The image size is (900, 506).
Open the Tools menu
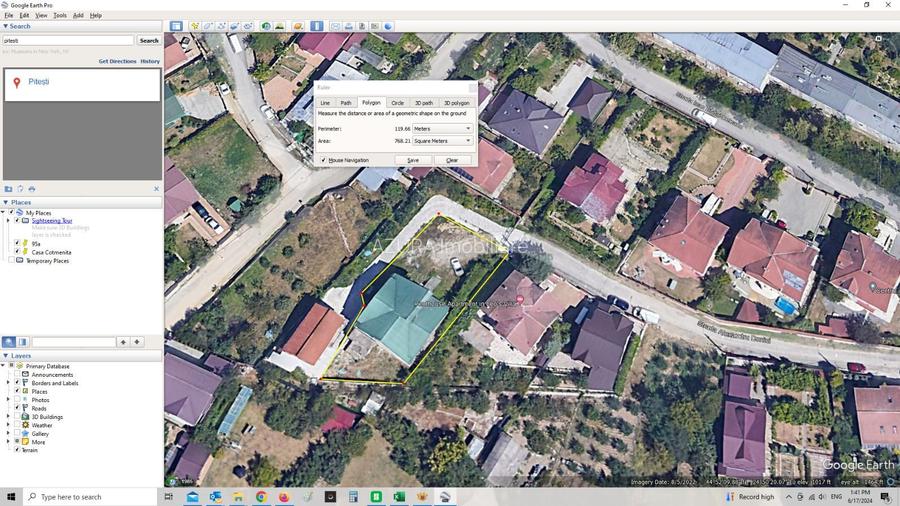60,15
